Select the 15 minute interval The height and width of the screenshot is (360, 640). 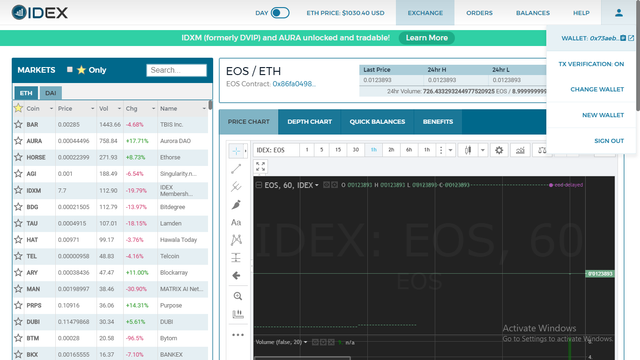tap(338, 150)
